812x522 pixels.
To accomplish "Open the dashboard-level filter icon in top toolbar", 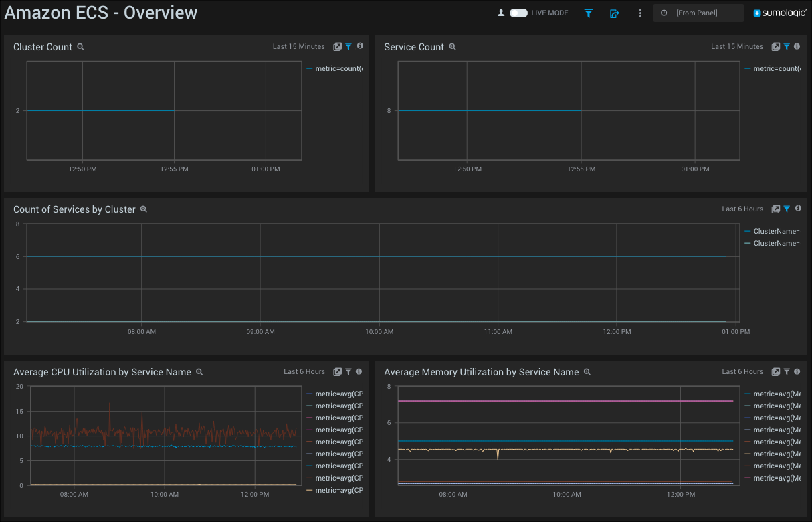I will point(588,13).
